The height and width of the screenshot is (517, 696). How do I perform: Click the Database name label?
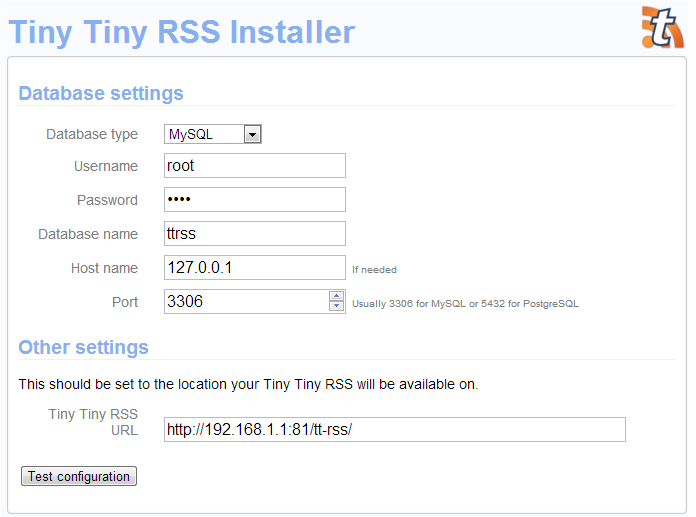(x=88, y=234)
